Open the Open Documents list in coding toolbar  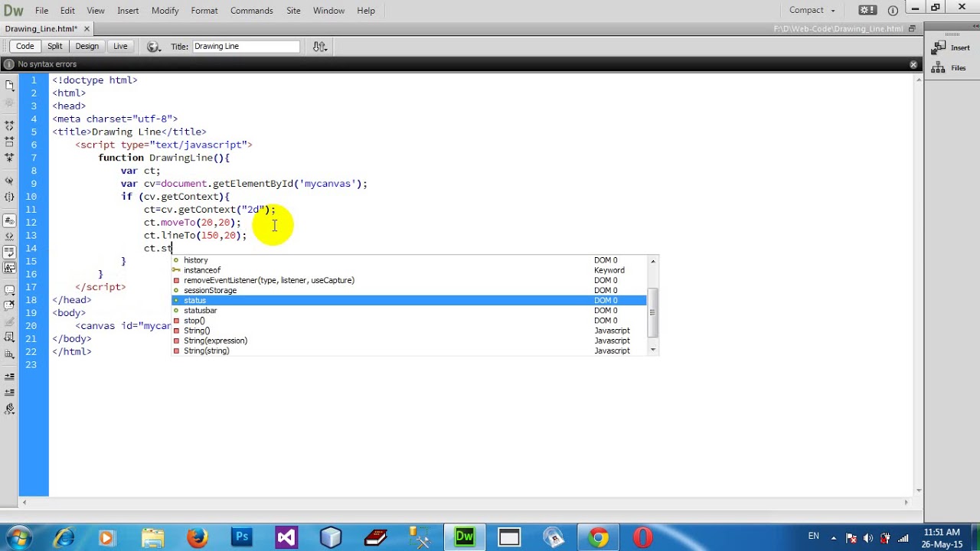point(9,86)
